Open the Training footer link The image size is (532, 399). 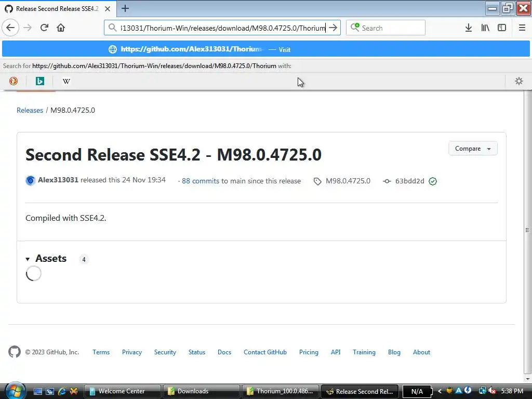pyautogui.click(x=364, y=352)
